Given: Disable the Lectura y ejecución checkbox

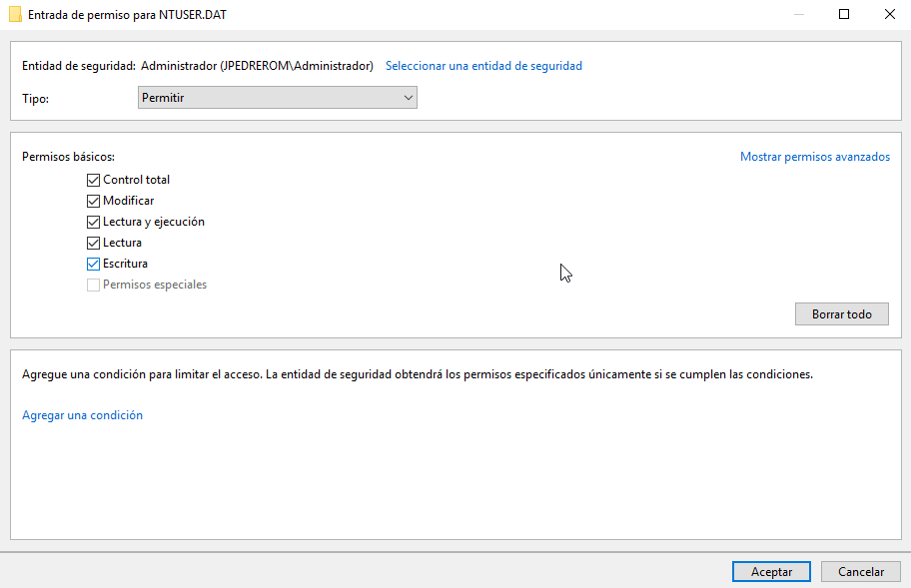Looking at the screenshot, I should pos(94,223).
